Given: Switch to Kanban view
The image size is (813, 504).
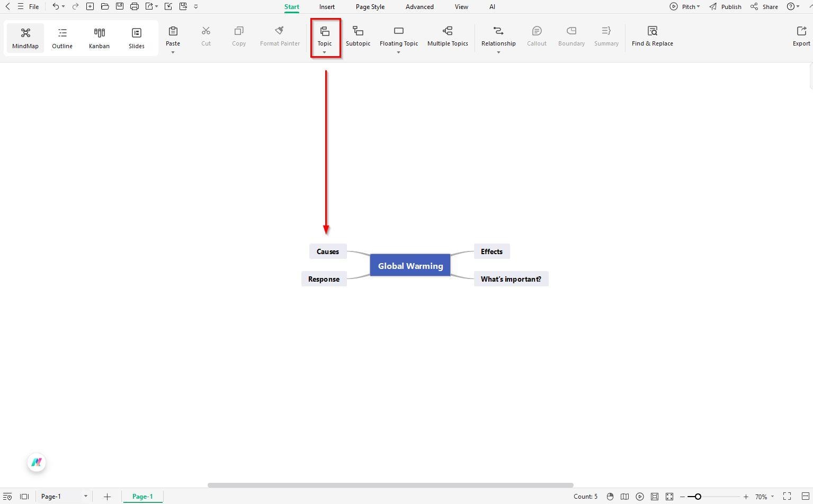Looking at the screenshot, I should click(99, 37).
